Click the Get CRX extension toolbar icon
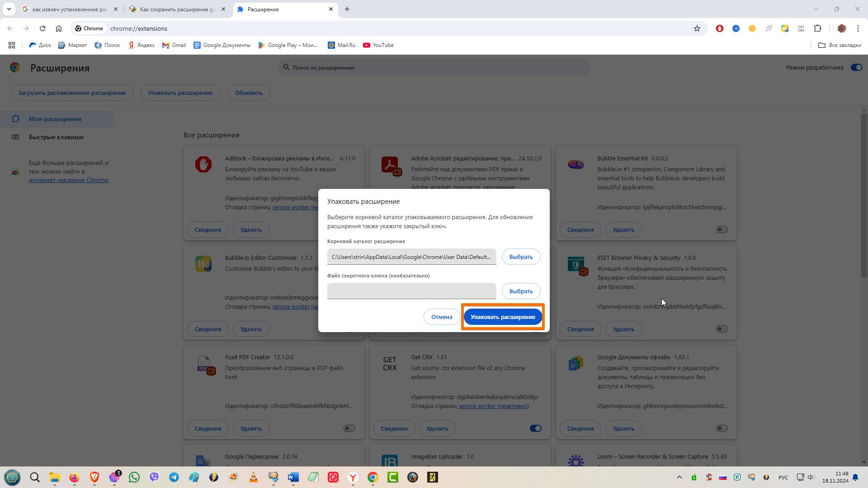 801,28
